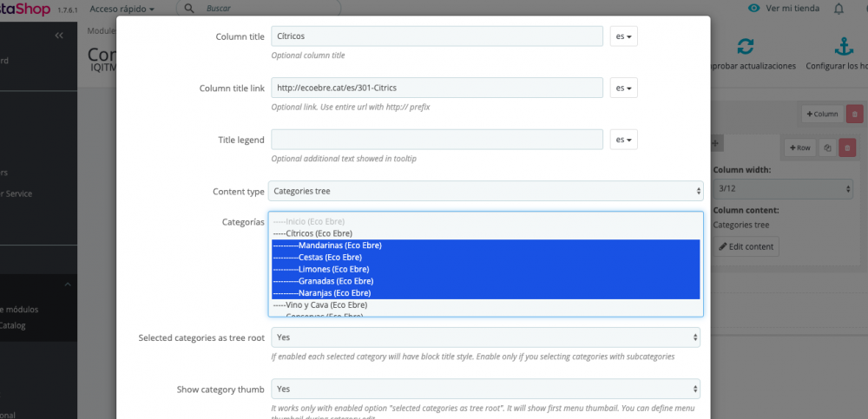This screenshot has height=419, width=868.
Task: Select Naranjas (Eco Ebre) category
Action: (x=485, y=293)
